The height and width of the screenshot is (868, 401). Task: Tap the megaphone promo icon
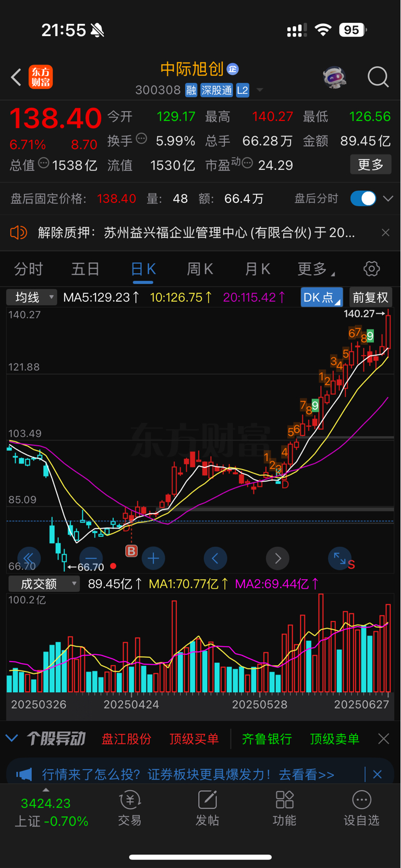[24, 774]
